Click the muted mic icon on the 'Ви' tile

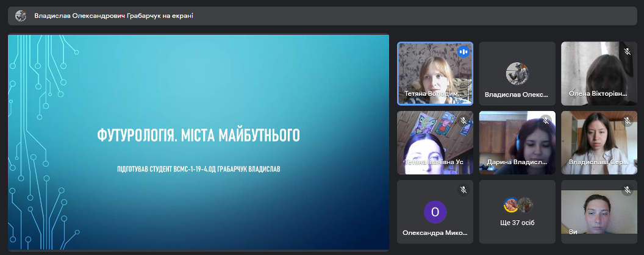coord(627,190)
